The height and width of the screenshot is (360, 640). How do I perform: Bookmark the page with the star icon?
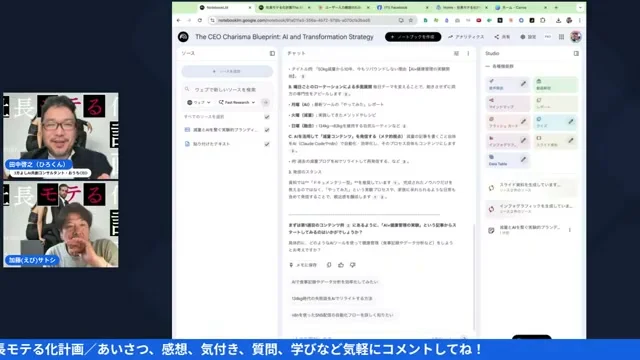(411, 20)
